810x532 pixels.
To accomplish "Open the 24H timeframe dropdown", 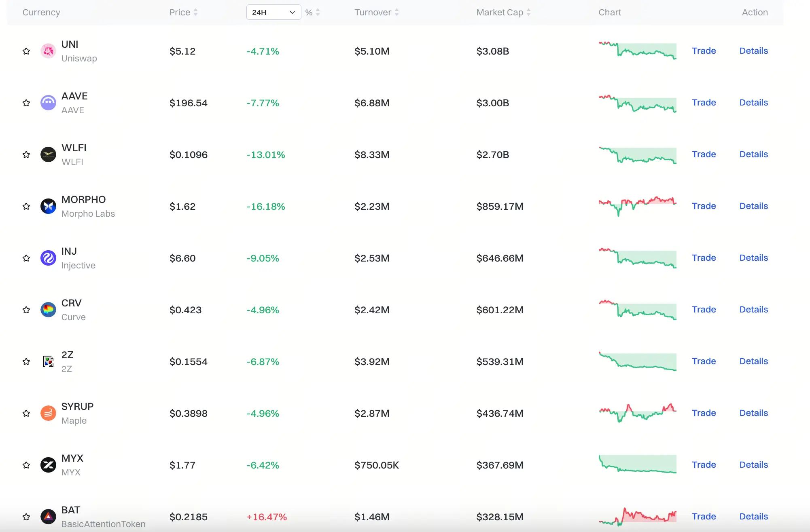I will (x=274, y=12).
